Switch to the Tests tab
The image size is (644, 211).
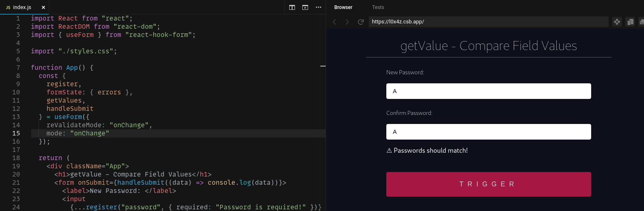(x=378, y=7)
